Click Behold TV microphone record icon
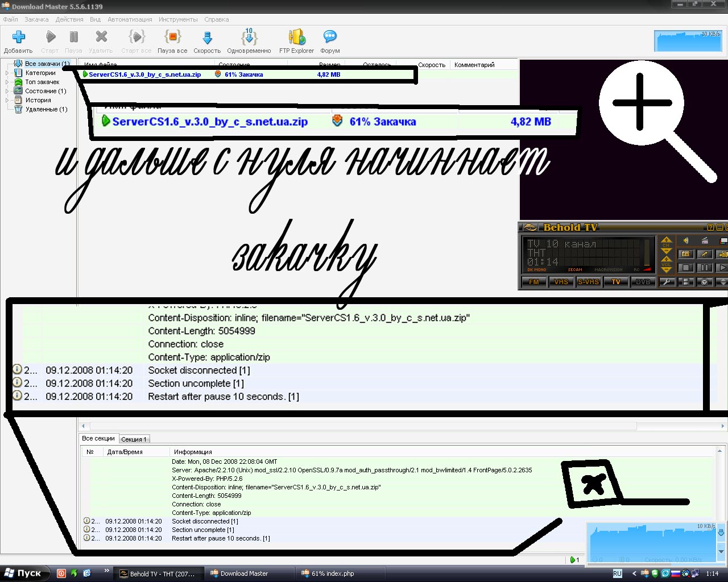The height and width of the screenshot is (582, 728). coord(704,254)
